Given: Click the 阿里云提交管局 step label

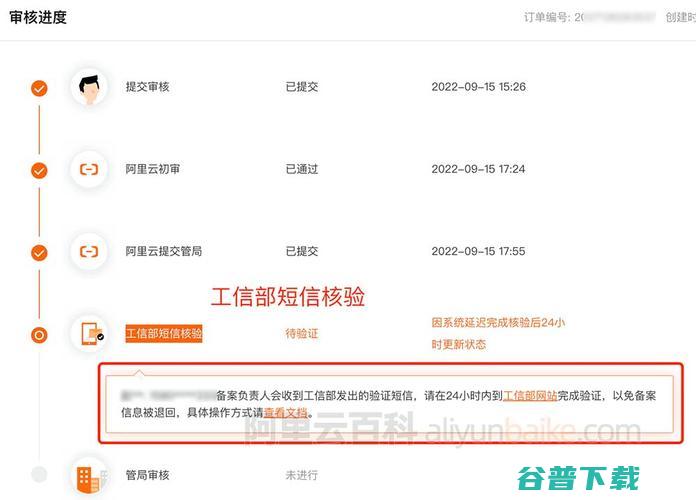Looking at the screenshot, I should [x=163, y=251].
